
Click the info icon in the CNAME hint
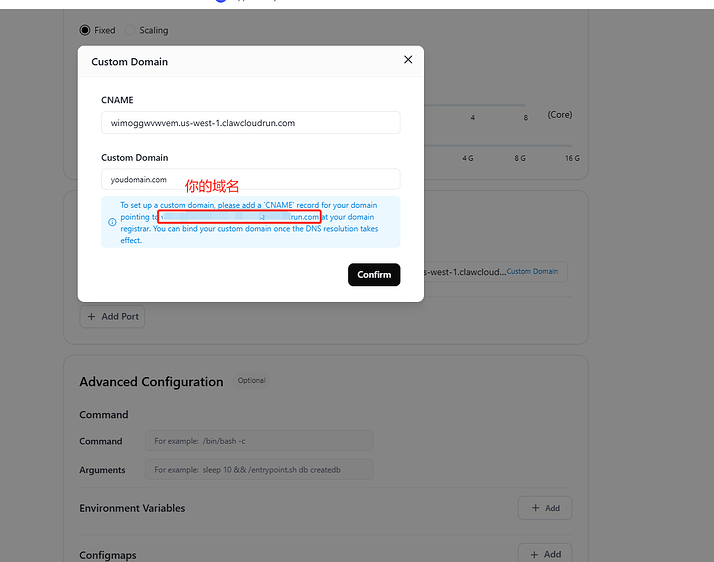pyautogui.click(x=112, y=222)
